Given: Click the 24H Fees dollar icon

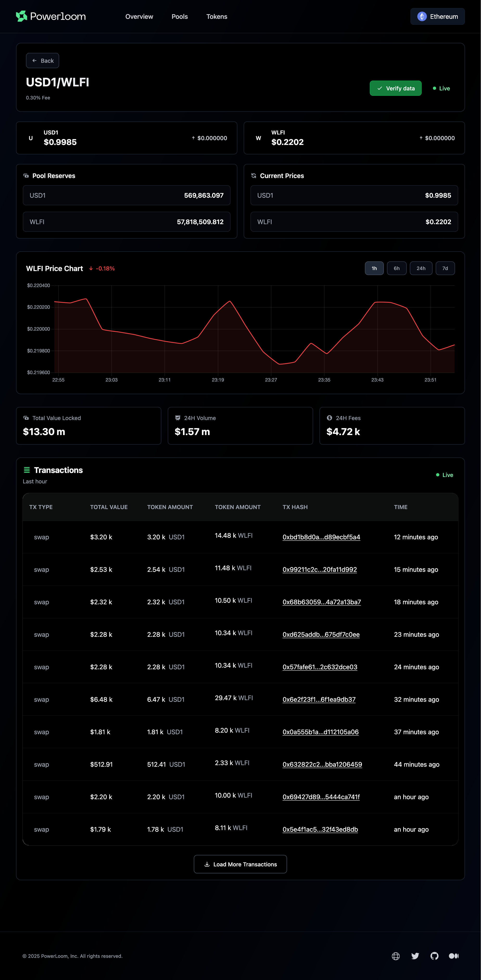Looking at the screenshot, I should [x=329, y=418].
